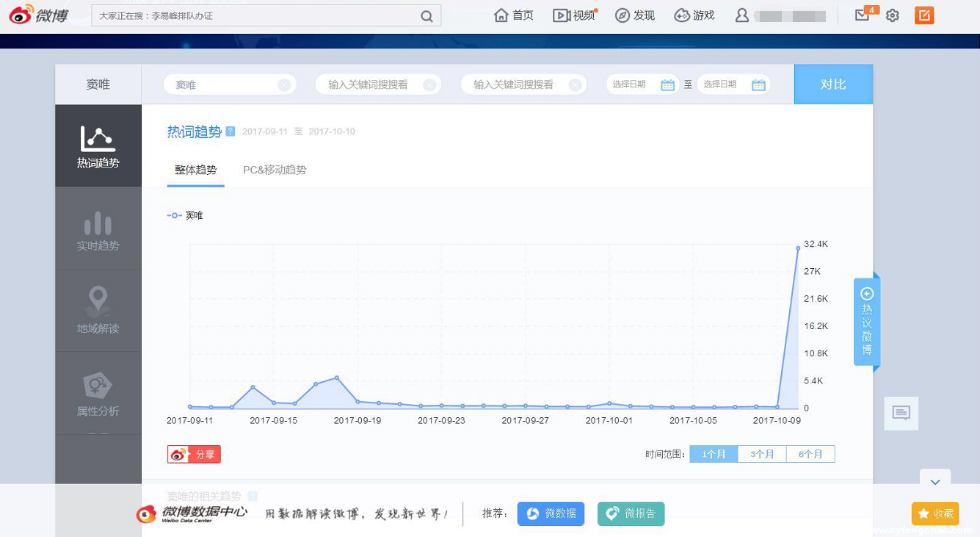Expand the 热议微博 side panel
This screenshot has height=537, width=980.
click(866, 321)
